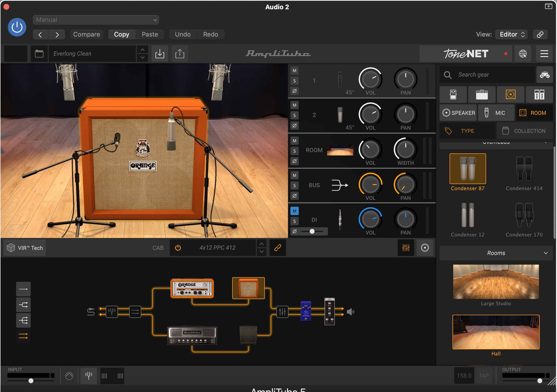
Task: Open the View Editor dropdown
Action: coord(512,35)
